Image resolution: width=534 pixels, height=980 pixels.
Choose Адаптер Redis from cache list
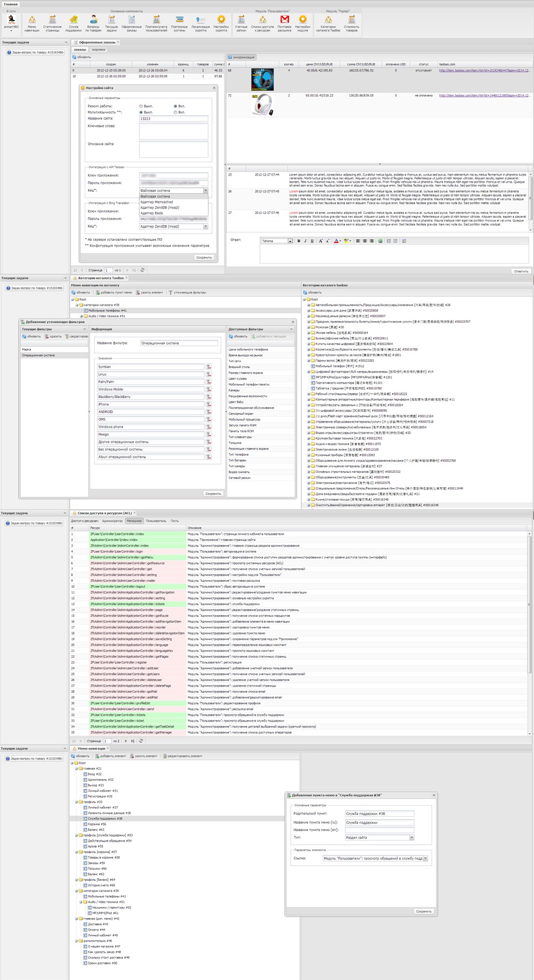173,213
